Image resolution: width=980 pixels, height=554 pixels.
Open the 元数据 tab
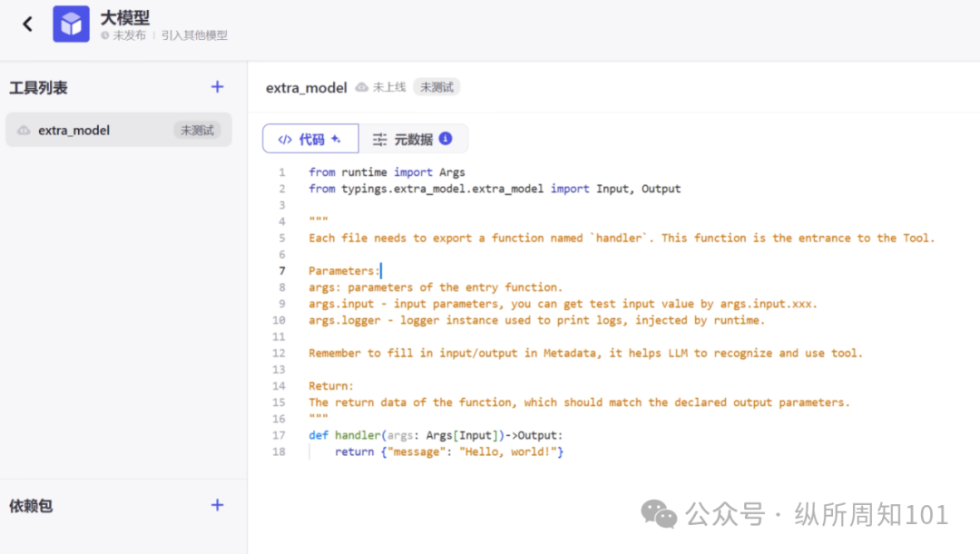413,139
